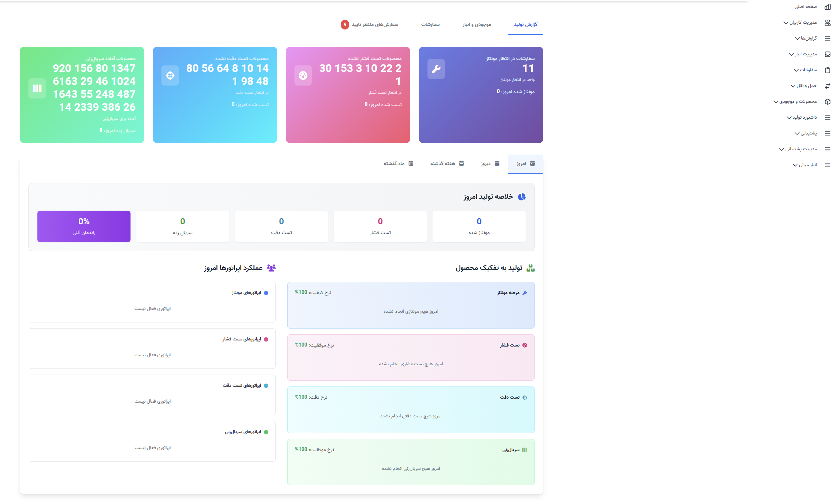Viewport: 837px width, 504px height.
Task: Select the دیروز date range tab
Action: [490, 164]
